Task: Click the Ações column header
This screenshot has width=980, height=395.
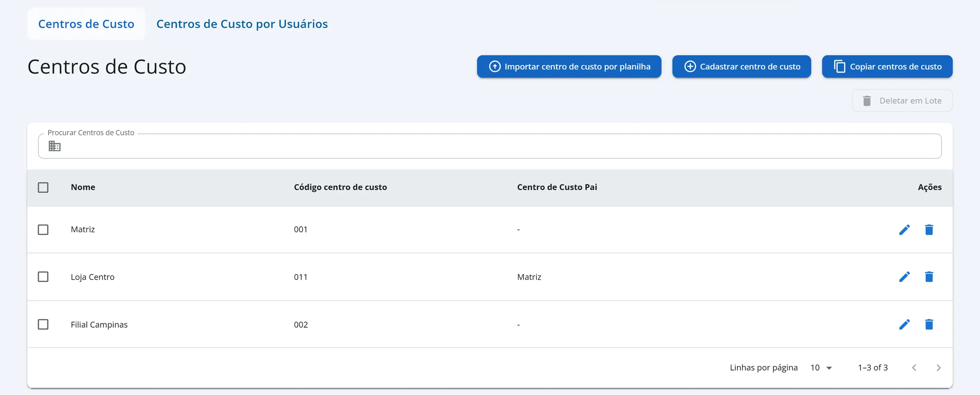Action: click(930, 187)
